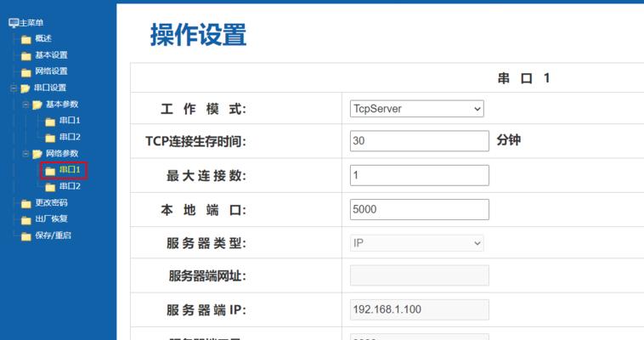Open the 网络设置 menu entry

pyautogui.click(x=51, y=71)
